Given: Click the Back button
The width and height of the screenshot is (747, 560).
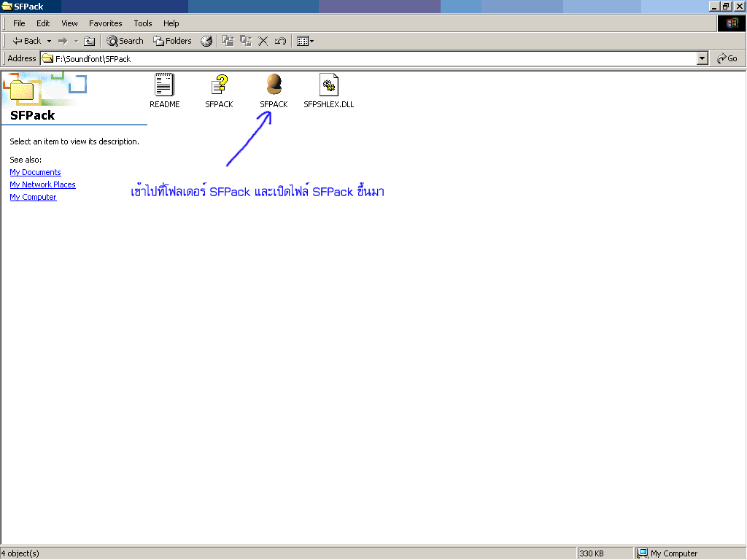Looking at the screenshot, I should click(27, 41).
